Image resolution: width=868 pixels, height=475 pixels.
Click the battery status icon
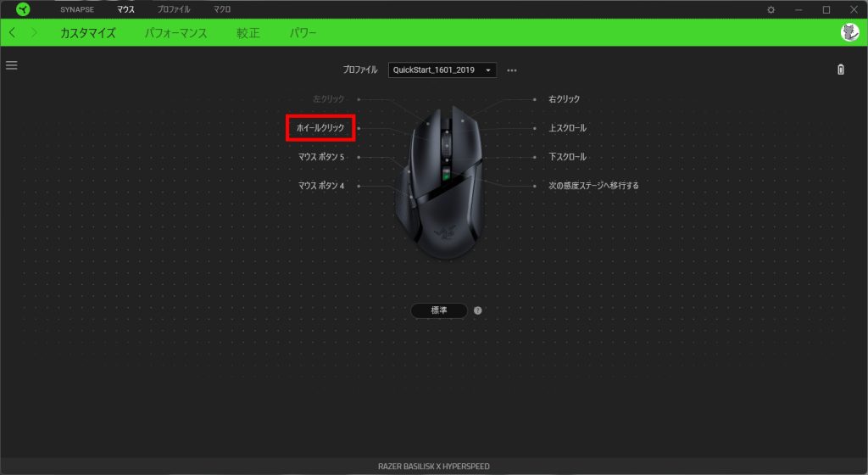click(840, 70)
